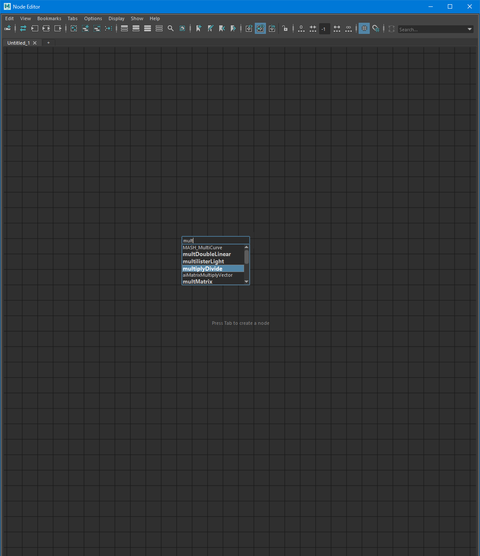Screen dimensions: 480x556
Task: Switch to the Untitled_1 tab
Action: tap(18, 43)
